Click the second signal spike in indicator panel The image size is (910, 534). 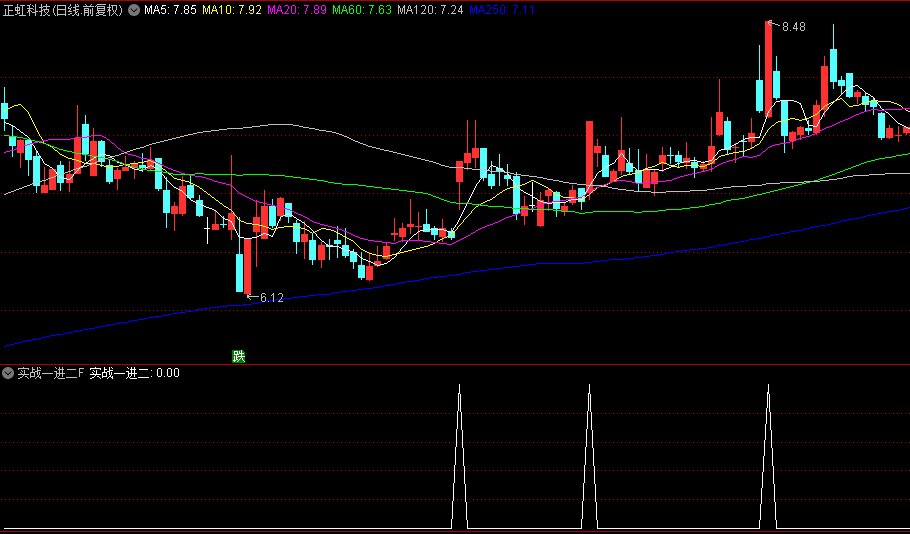(x=590, y=456)
